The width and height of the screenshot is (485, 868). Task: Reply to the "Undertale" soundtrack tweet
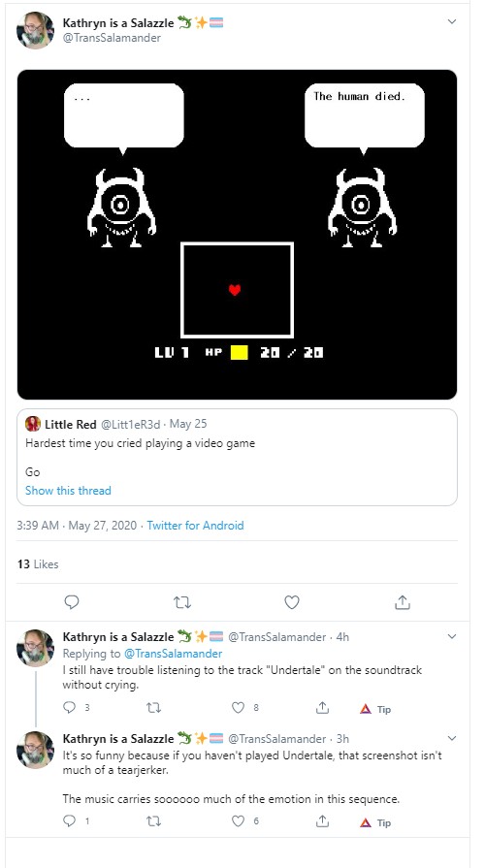pos(69,707)
